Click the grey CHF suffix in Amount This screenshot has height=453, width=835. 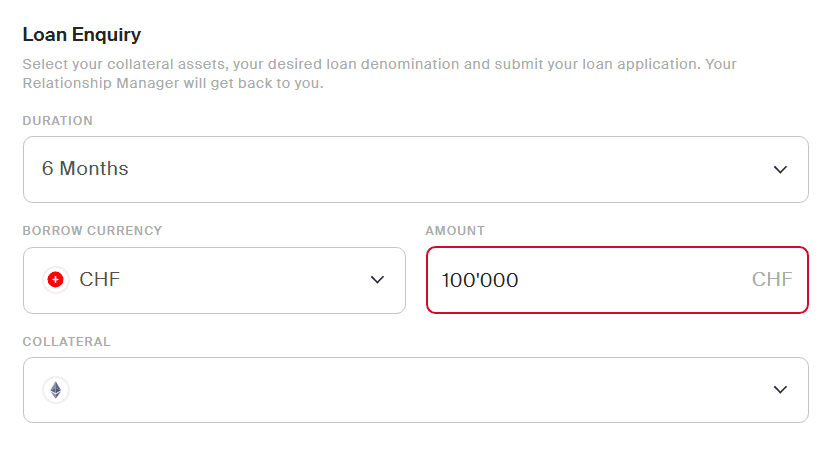772,280
